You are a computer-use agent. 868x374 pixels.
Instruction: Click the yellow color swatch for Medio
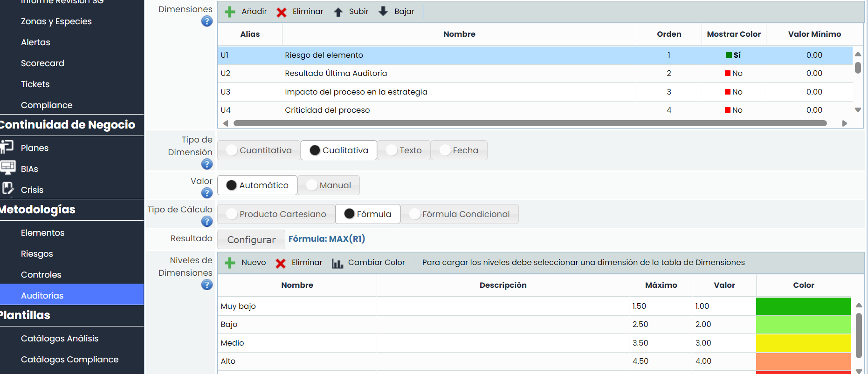pos(803,343)
